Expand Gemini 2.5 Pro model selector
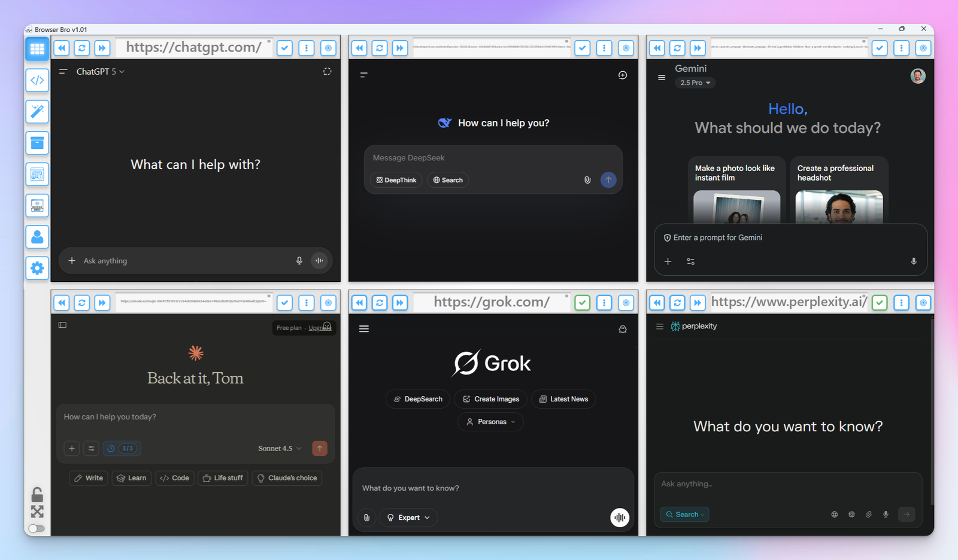 click(695, 83)
